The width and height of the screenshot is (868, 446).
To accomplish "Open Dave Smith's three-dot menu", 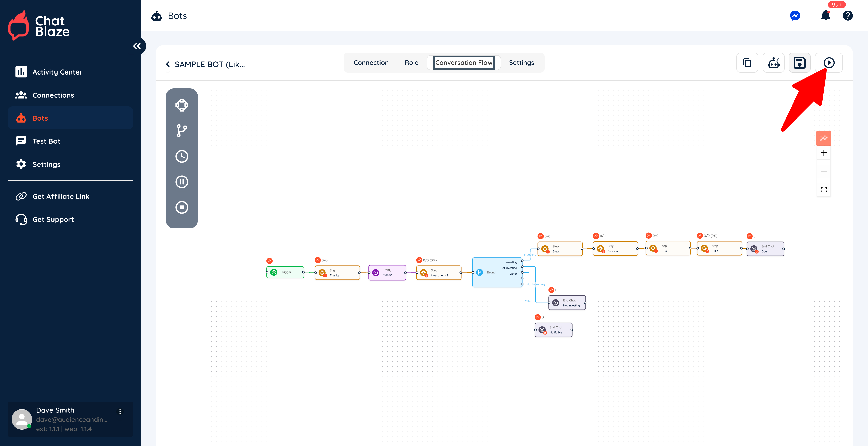I will coord(120,411).
